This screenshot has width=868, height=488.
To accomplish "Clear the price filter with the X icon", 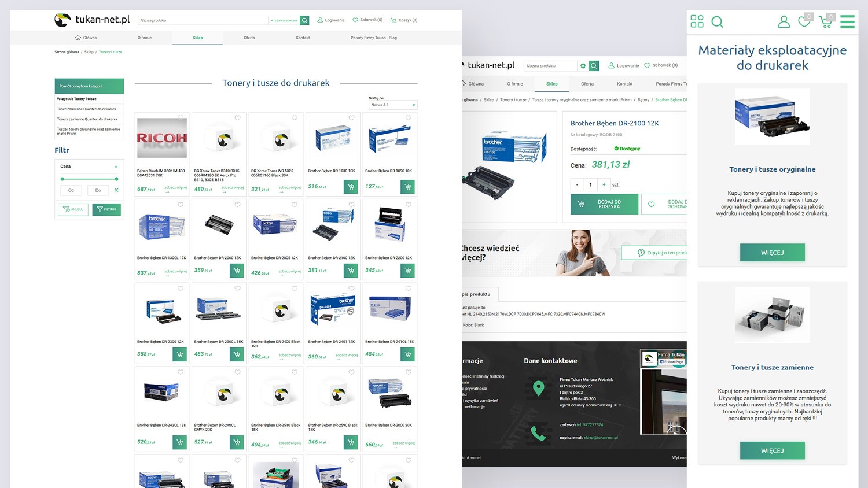I will 116,190.
